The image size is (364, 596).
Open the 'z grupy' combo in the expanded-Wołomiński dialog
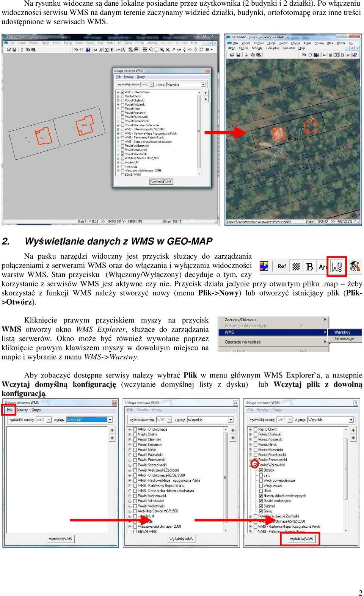click(x=331, y=420)
